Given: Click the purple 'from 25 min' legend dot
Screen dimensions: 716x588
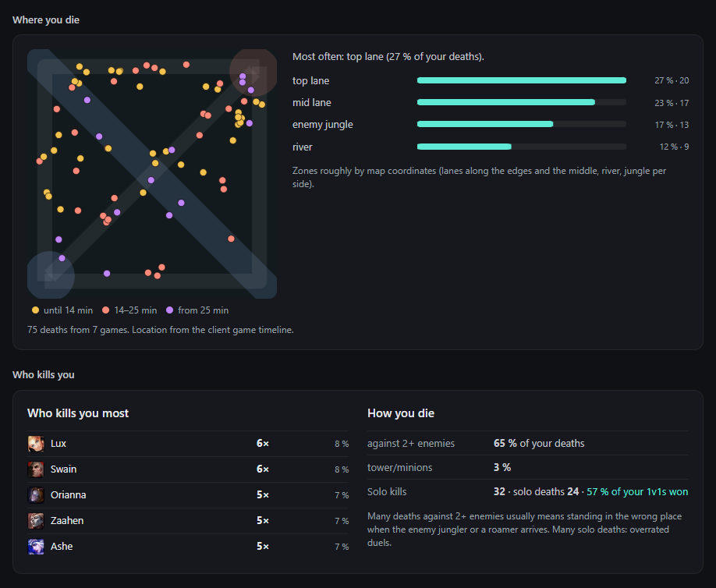Looking at the screenshot, I should click(x=169, y=310).
